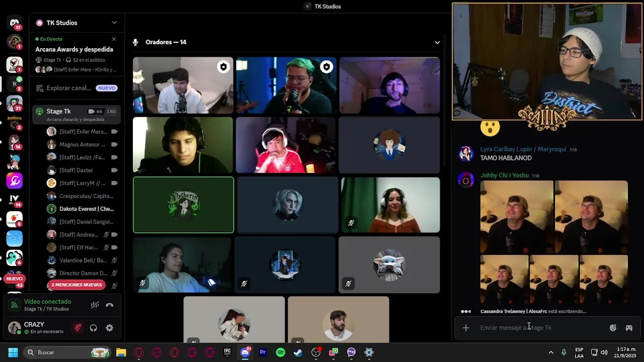Jump to NUEVO unread servers pill
Image resolution: width=644 pixels, height=362 pixels.
point(14,279)
